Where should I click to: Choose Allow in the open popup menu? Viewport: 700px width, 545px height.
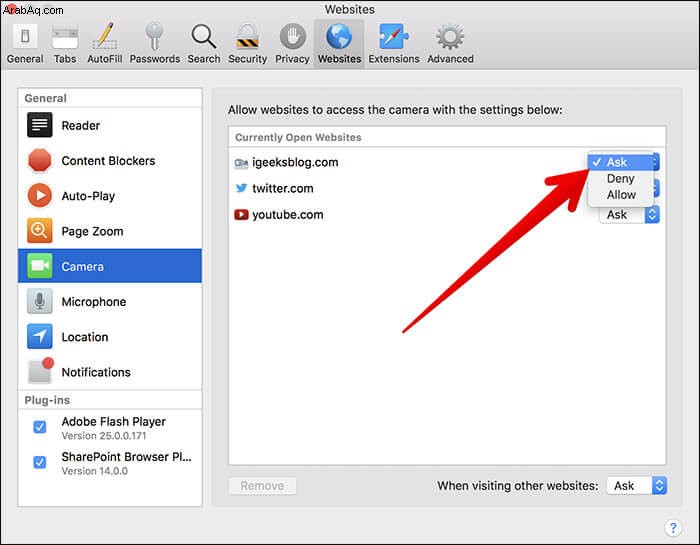click(x=621, y=195)
